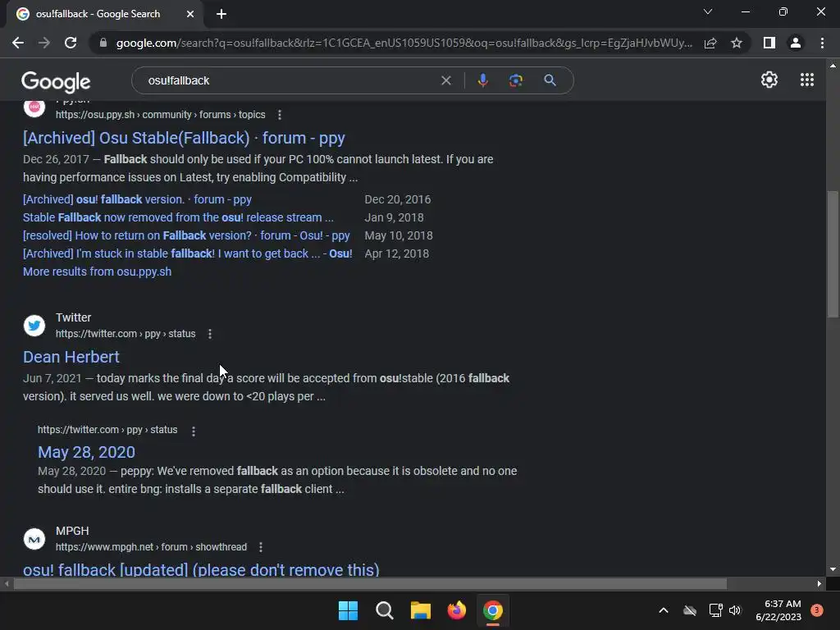
Task: Click the "May 10, 2018" date text
Action: [x=399, y=235]
